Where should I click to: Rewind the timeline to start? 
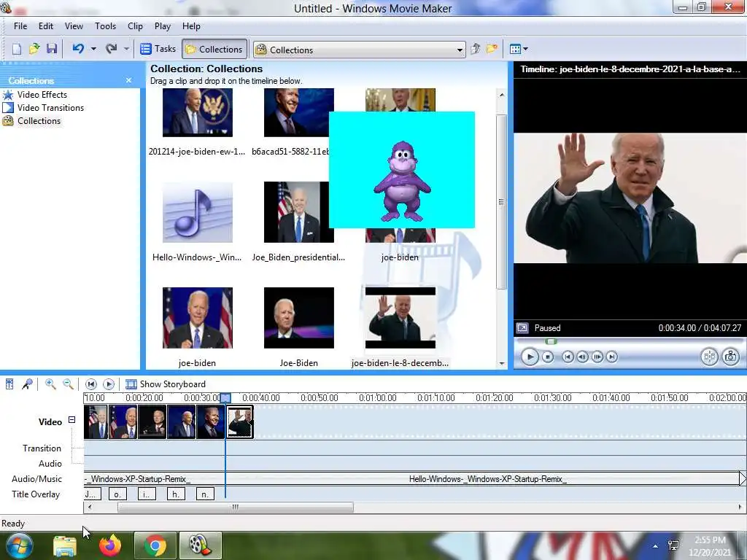tap(91, 384)
